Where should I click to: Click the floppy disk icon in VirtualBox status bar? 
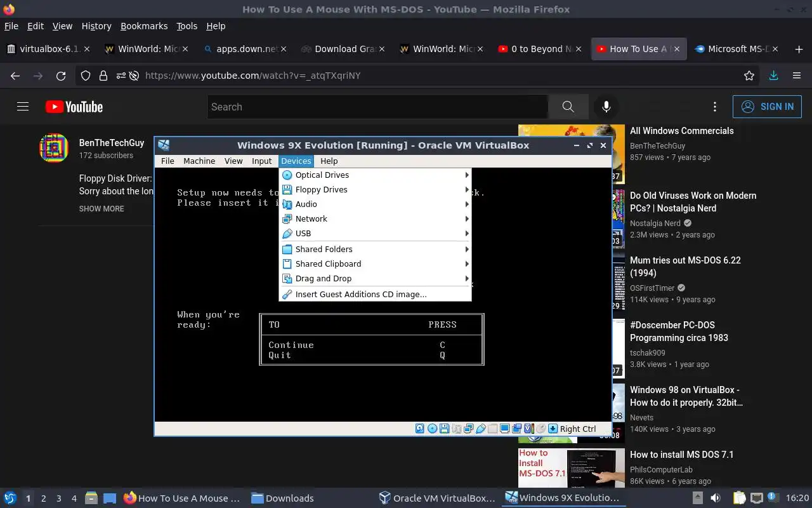click(444, 429)
